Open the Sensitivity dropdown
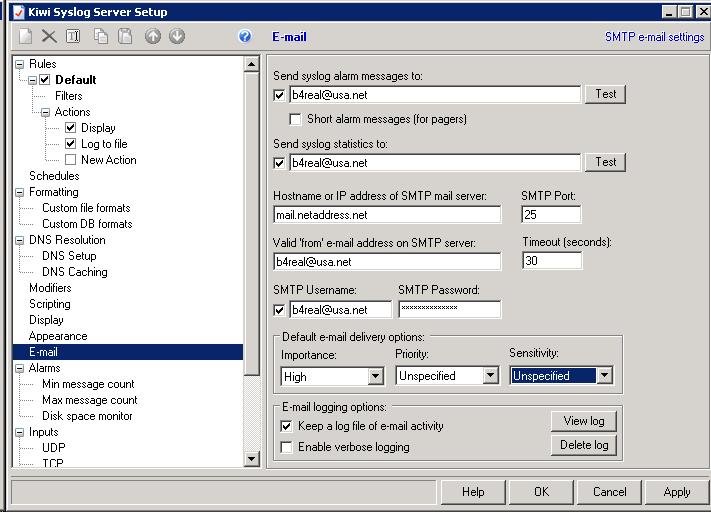This screenshot has height=512, width=711. [604, 376]
